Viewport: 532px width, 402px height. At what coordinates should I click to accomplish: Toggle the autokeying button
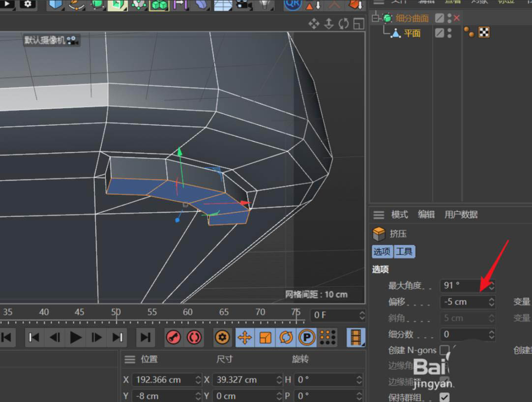pos(194,338)
